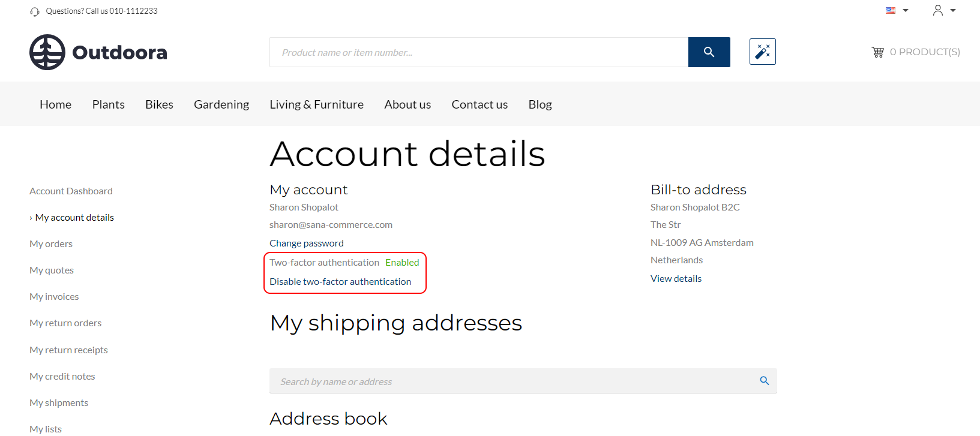The image size is (980, 436).
Task: Click the Outdoora tree logo
Action: click(x=47, y=52)
